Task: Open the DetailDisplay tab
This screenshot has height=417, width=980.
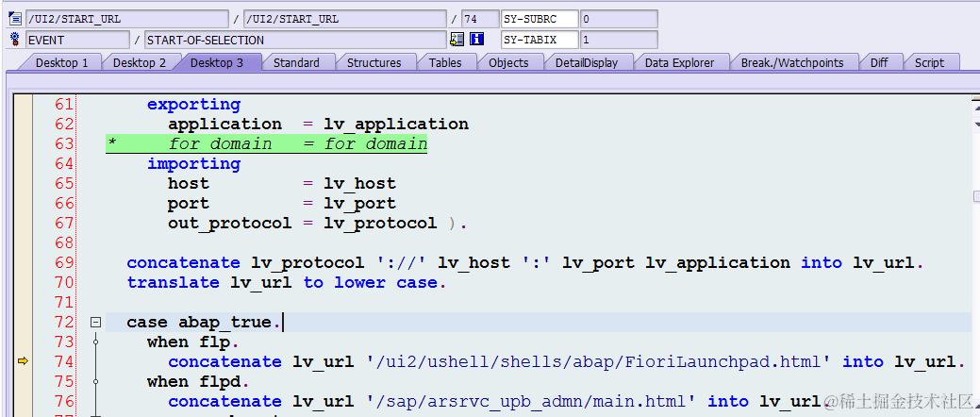Action: (x=587, y=62)
